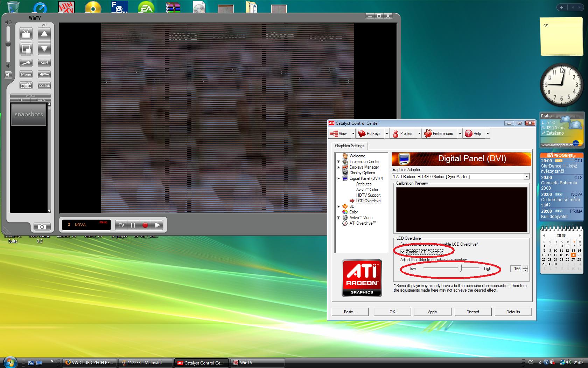Viewport: 588px width, 368px height.
Task: Click the LCD Overdrive low-high slider
Action: click(x=461, y=268)
